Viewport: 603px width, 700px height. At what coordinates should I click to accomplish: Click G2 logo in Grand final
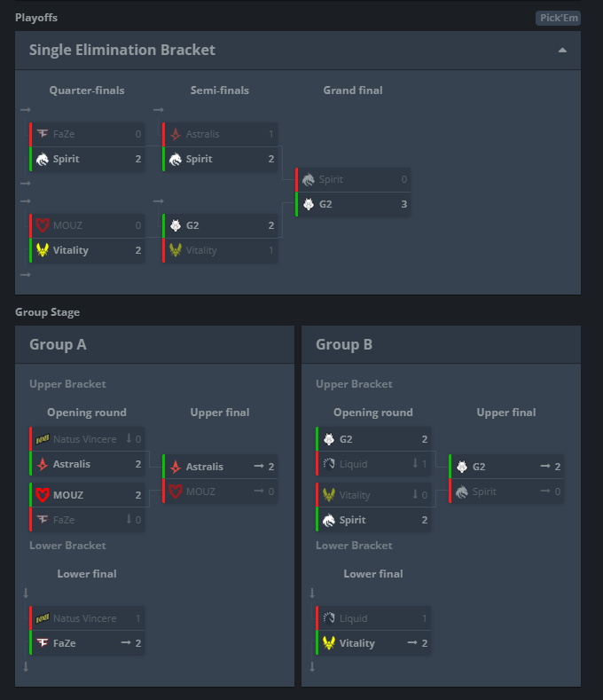[309, 204]
